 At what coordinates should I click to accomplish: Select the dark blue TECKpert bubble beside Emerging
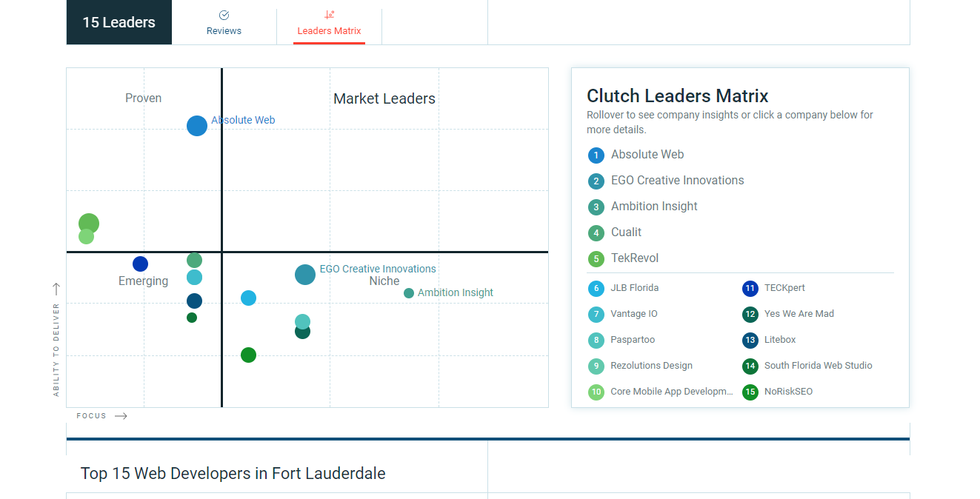point(140,264)
